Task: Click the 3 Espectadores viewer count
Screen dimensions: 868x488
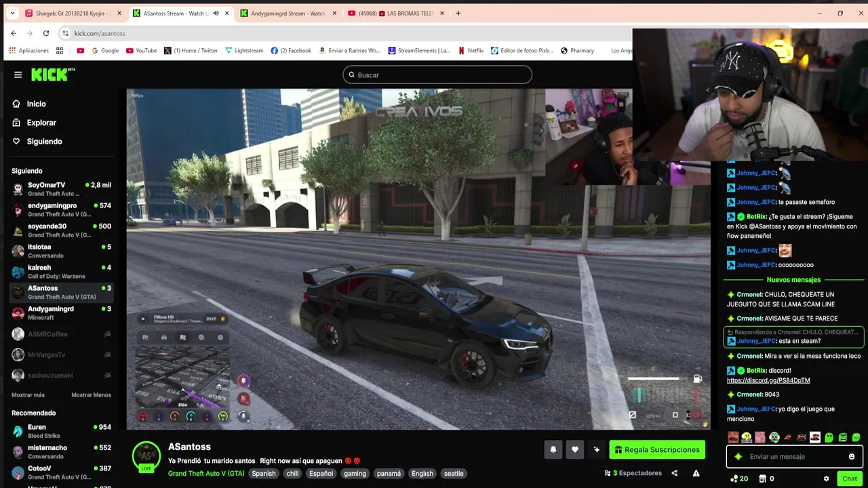Action: 633,473
